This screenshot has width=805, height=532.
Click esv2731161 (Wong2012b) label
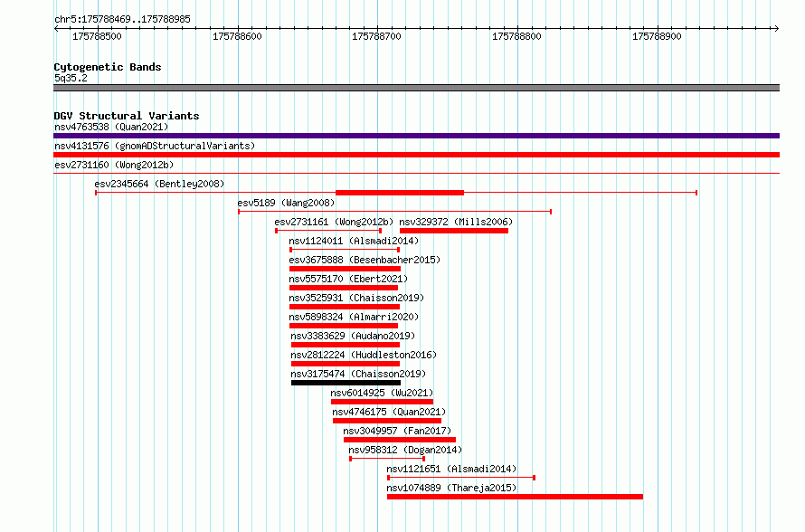(334, 222)
